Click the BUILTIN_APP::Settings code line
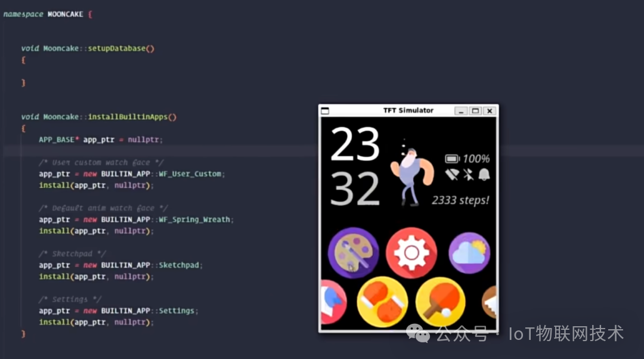Image resolution: width=644 pixels, height=359 pixels. click(x=119, y=311)
